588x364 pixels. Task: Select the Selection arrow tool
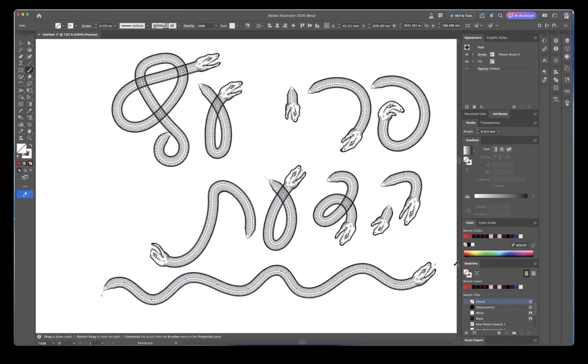pyautogui.click(x=21, y=43)
